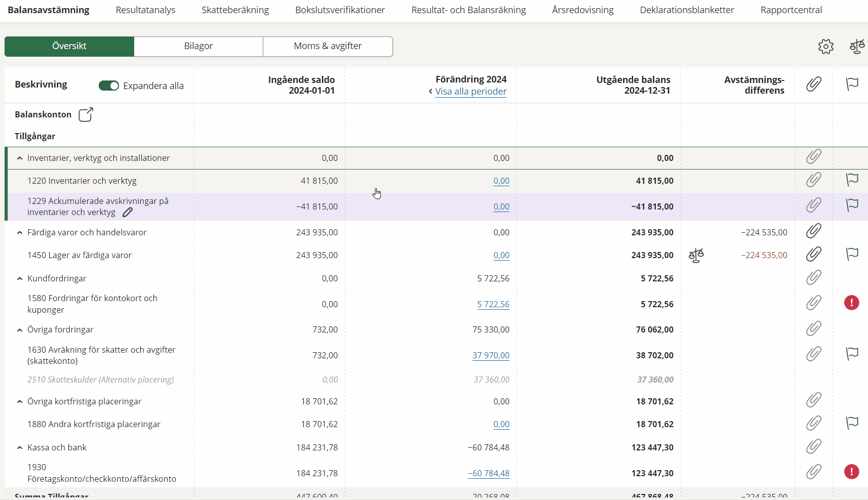The height and width of the screenshot is (500, 868).
Task: Toggle flag for account 1229 row
Action: coord(852,205)
